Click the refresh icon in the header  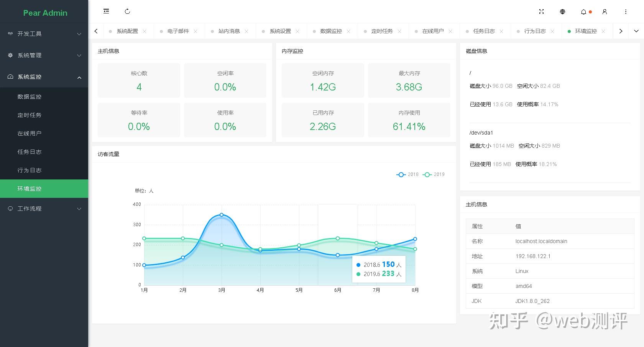tap(128, 12)
